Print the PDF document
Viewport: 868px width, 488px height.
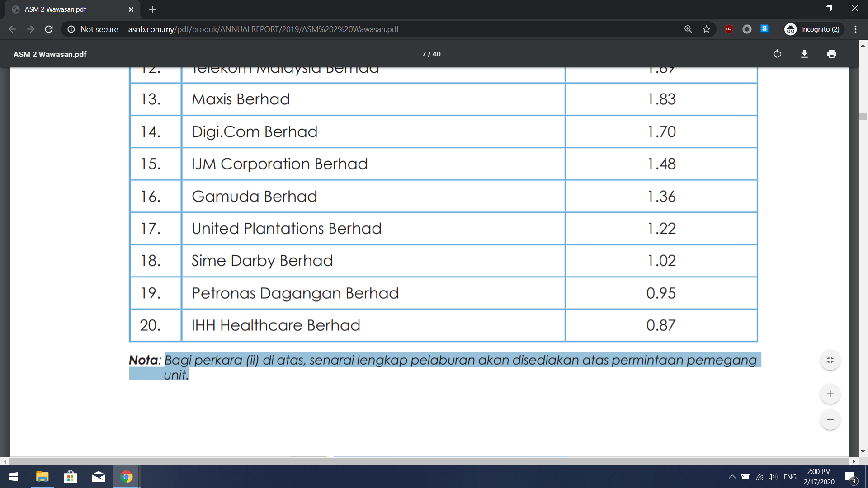pos(831,54)
